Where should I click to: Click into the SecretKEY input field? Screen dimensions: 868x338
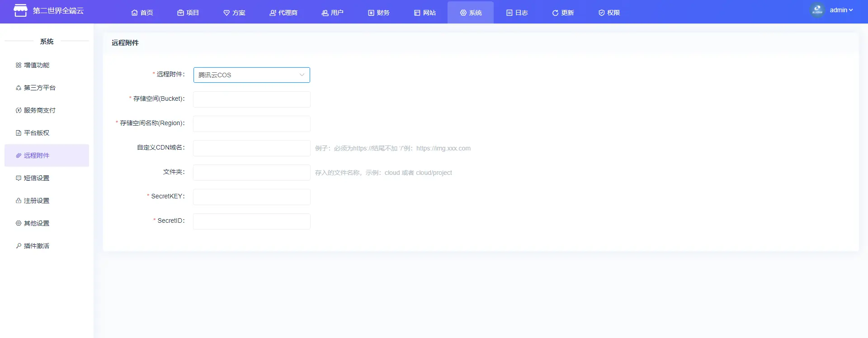[251, 197]
